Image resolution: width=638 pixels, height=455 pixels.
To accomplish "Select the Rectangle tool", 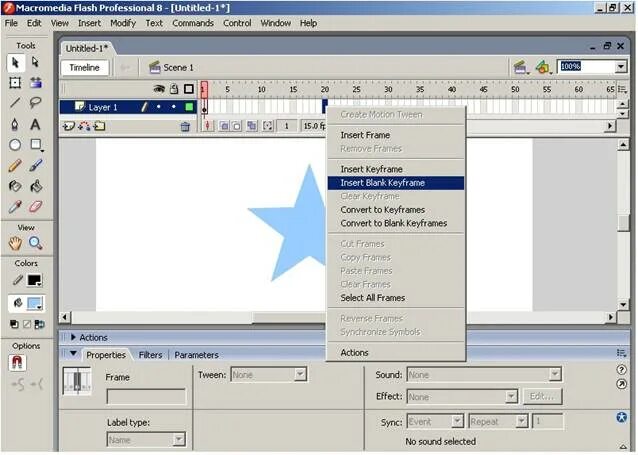I will click(x=36, y=144).
